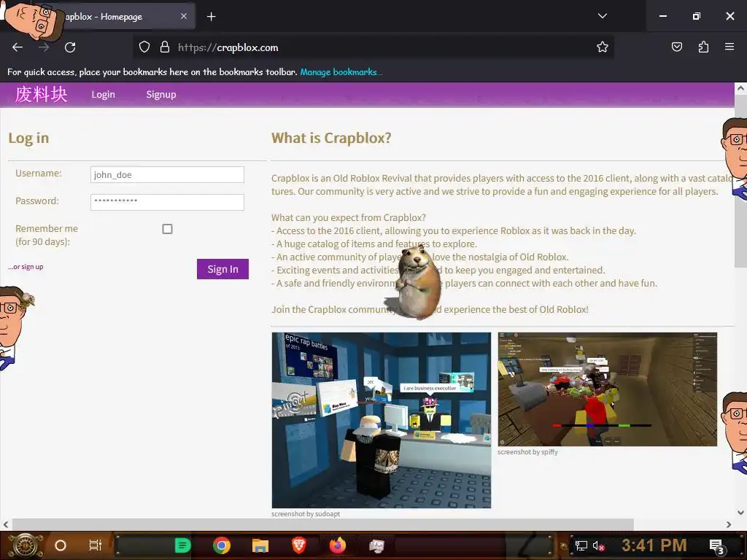
Task: Click the Manage bookmarks link
Action: coord(341,72)
